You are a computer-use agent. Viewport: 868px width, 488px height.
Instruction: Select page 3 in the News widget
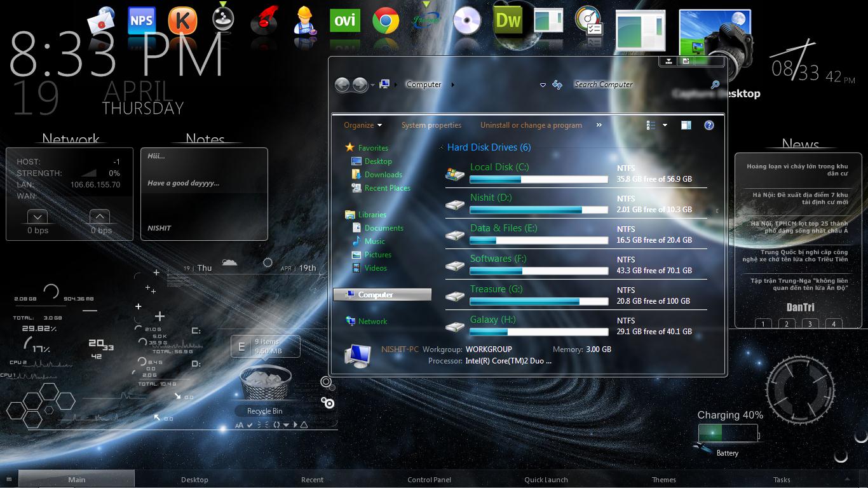(x=810, y=323)
